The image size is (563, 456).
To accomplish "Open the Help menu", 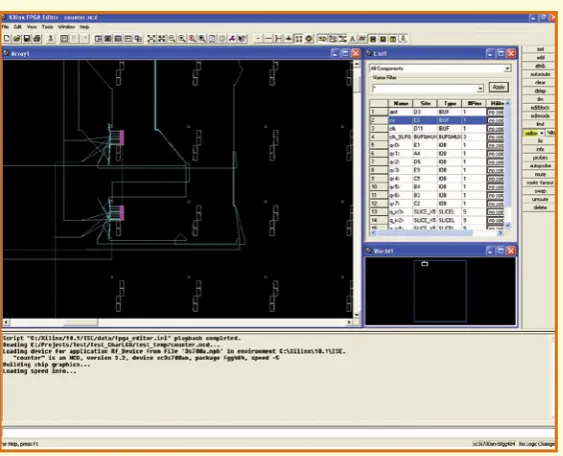I will click(x=84, y=27).
